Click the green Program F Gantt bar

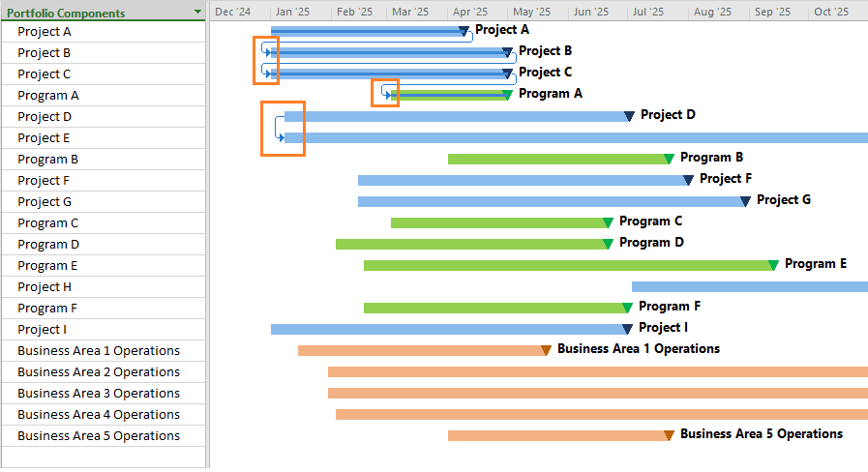click(x=494, y=309)
